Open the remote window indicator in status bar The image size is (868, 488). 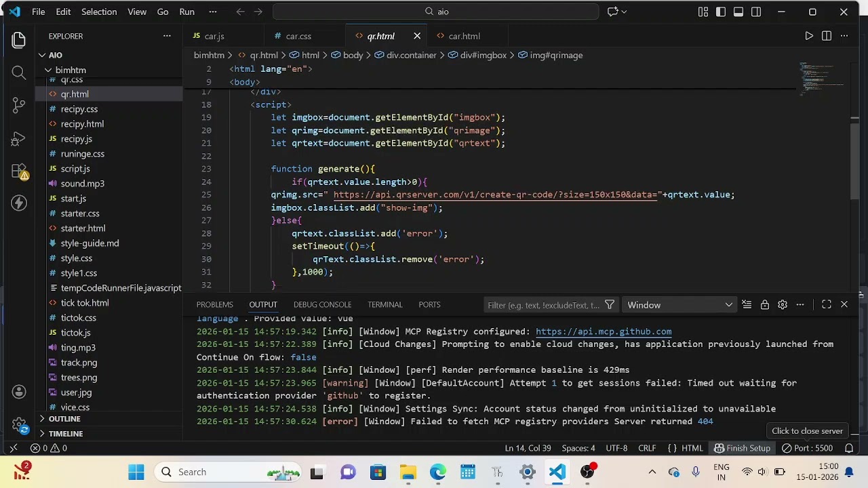click(13, 448)
